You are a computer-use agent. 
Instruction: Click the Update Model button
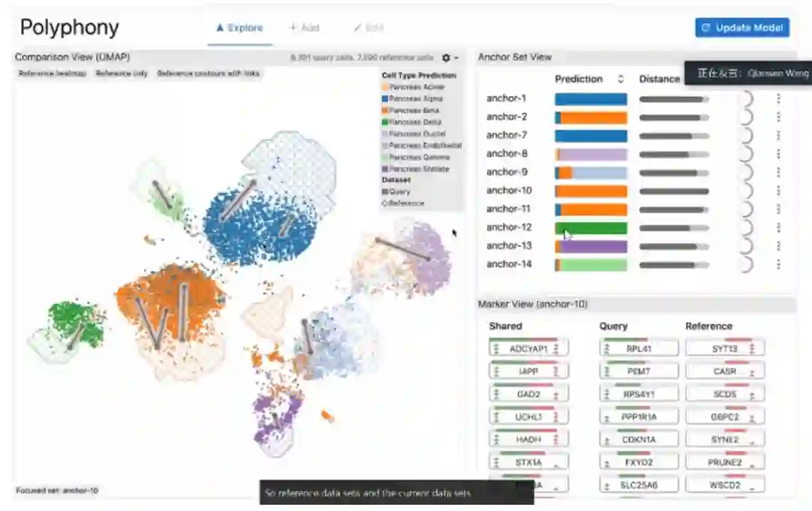742,28
